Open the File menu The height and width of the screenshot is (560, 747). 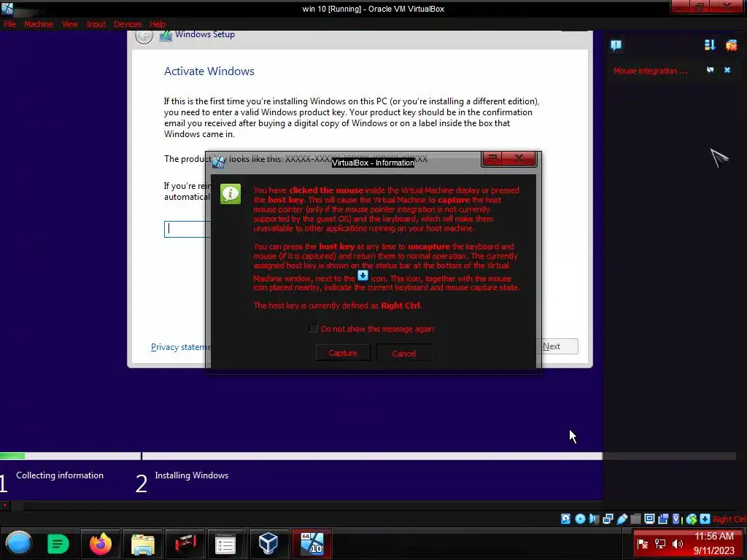click(x=9, y=24)
